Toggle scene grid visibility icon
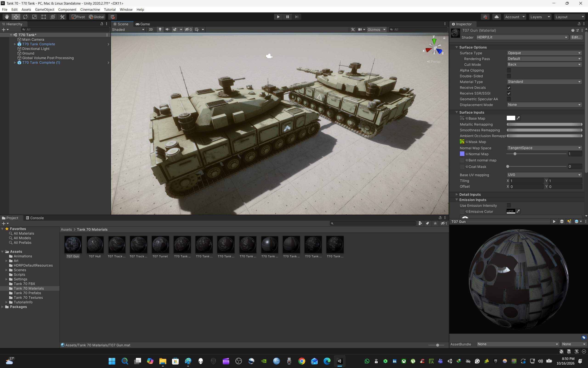 (197, 29)
